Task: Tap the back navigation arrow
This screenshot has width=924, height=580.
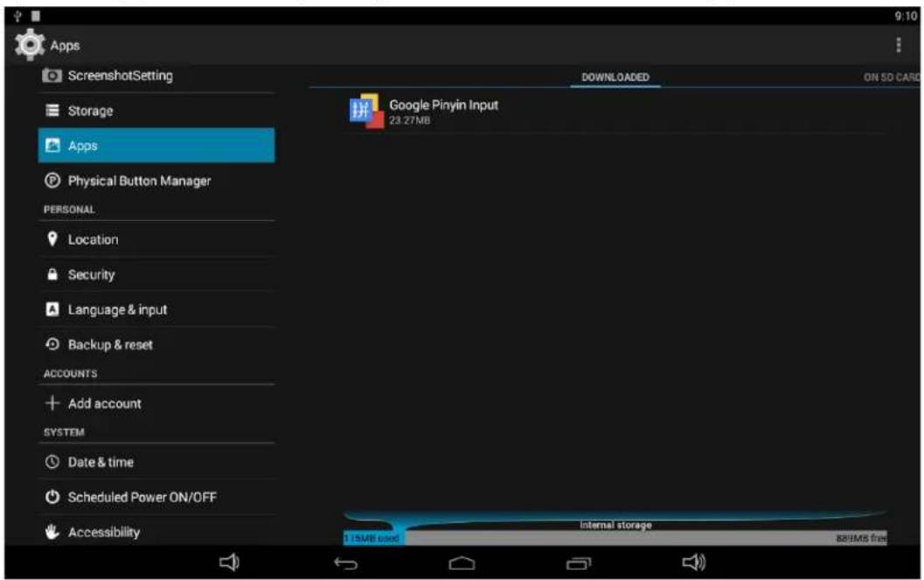Action: point(346,563)
